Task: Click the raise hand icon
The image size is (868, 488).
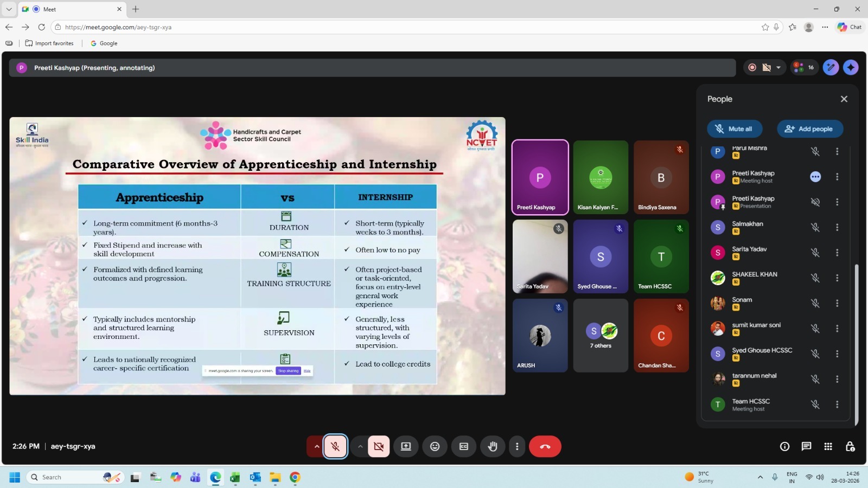Action: pos(493,446)
